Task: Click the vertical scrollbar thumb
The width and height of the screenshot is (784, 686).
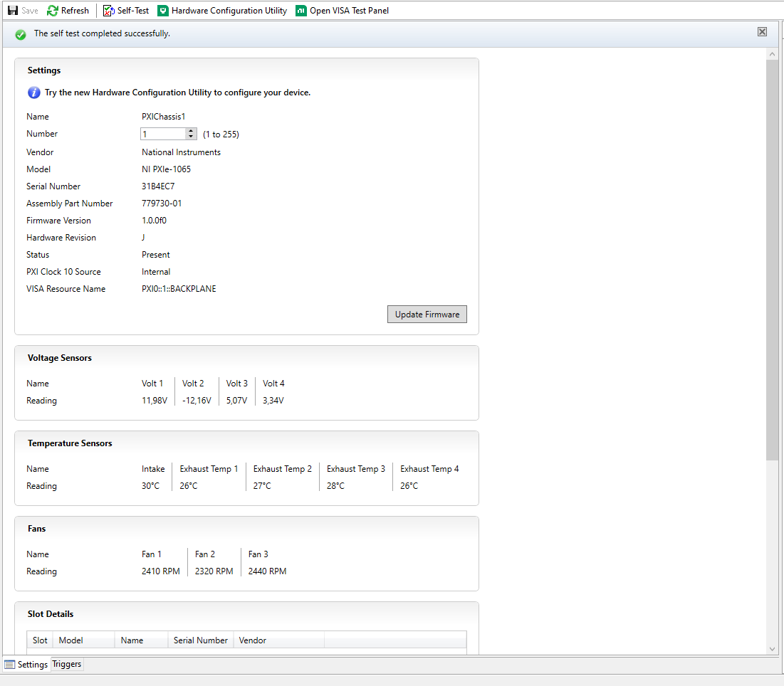Action: (772, 260)
